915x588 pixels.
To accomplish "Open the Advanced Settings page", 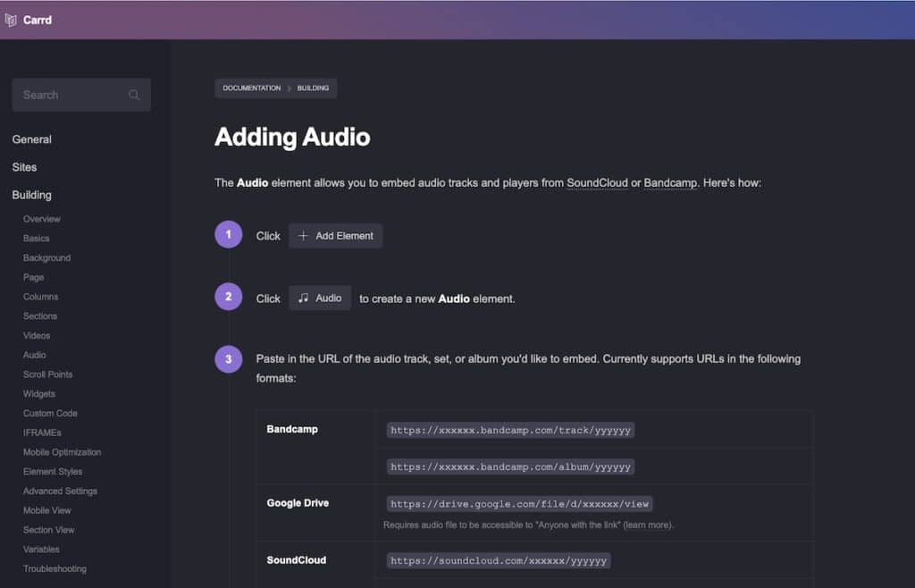I will (x=60, y=491).
